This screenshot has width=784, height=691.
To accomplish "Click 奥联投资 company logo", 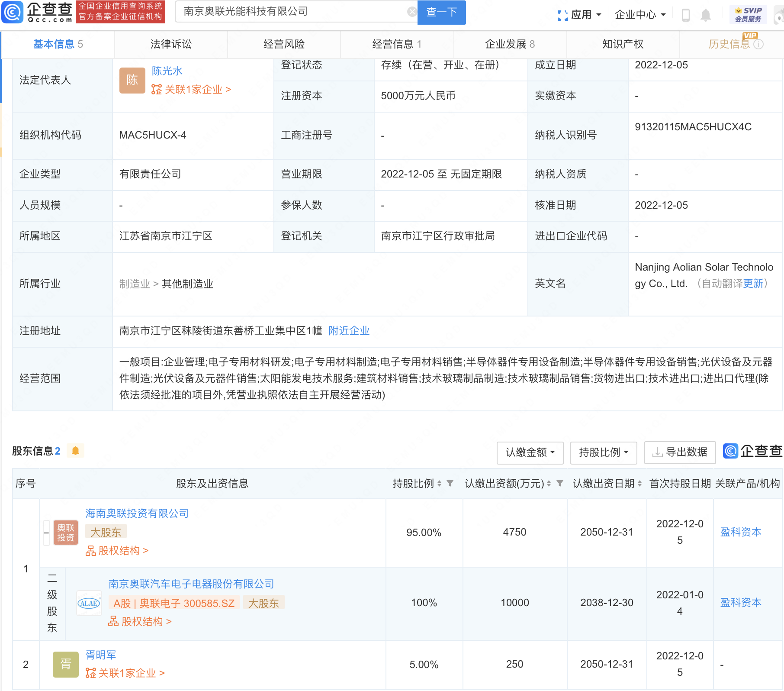I will tap(66, 533).
